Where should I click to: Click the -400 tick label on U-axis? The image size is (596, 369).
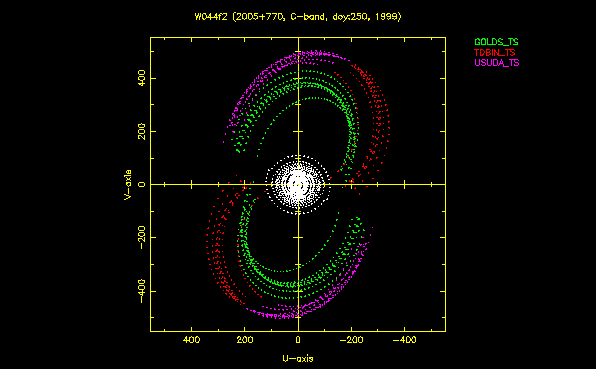coord(404,340)
